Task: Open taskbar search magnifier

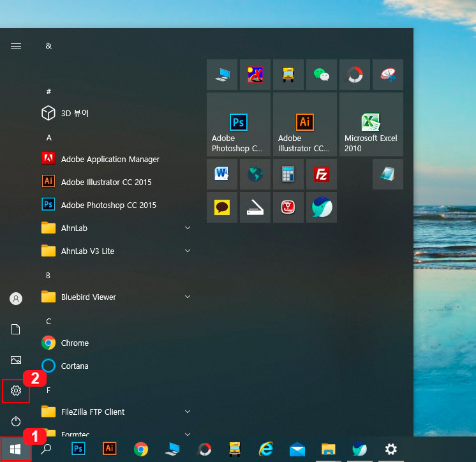Action: [46, 449]
